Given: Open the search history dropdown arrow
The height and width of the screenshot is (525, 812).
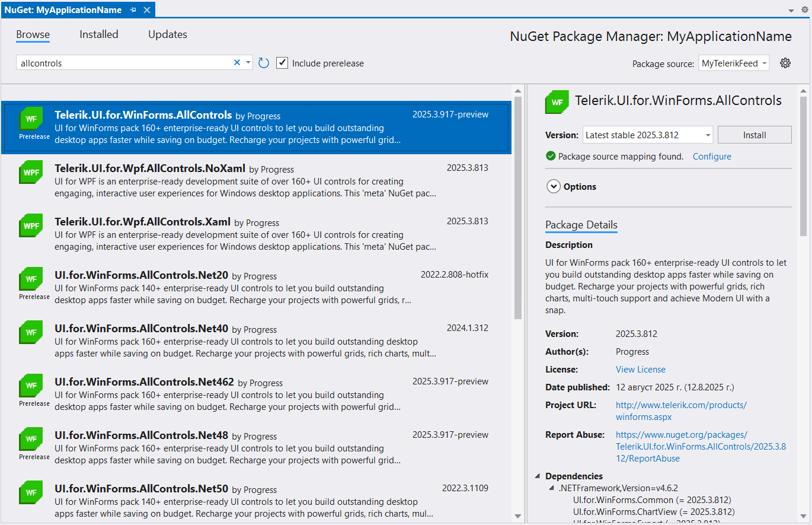Looking at the screenshot, I should [248, 63].
